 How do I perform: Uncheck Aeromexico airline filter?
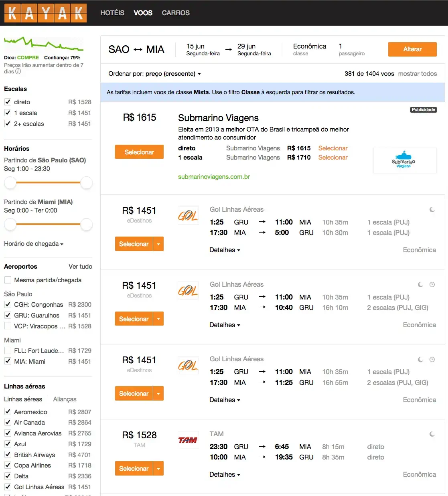[8, 412]
